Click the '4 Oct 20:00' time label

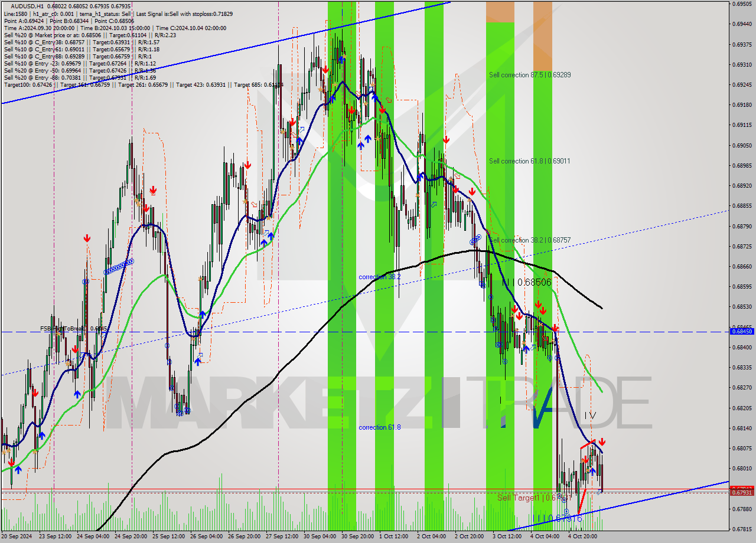[x=583, y=537]
